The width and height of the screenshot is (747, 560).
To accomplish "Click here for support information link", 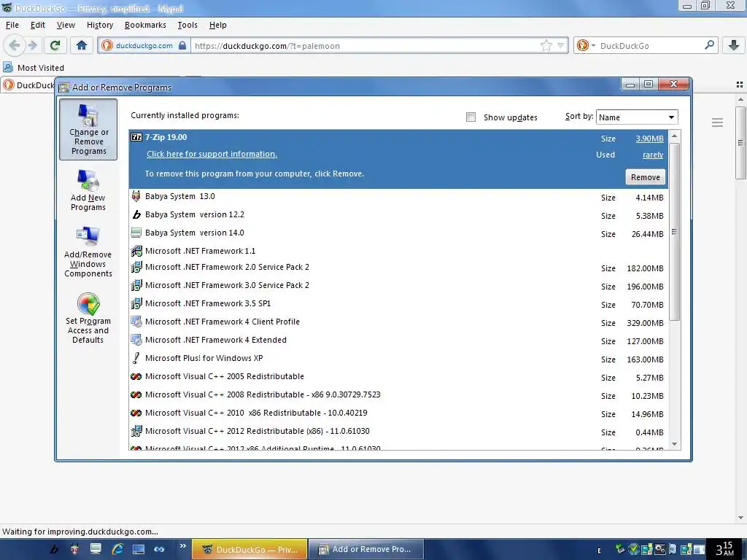I will [x=212, y=154].
